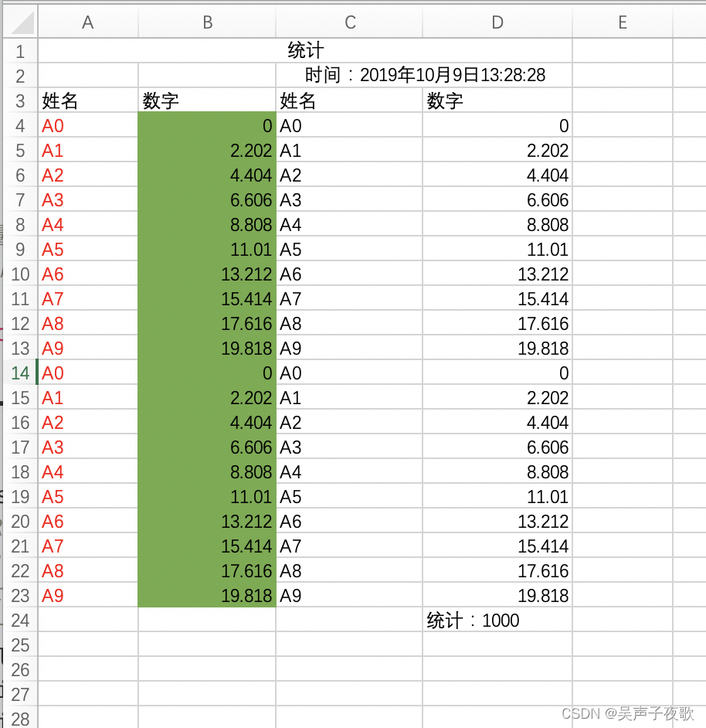Select the highlighted row 14 header
The image size is (706, 728).
tap(20, 373)
